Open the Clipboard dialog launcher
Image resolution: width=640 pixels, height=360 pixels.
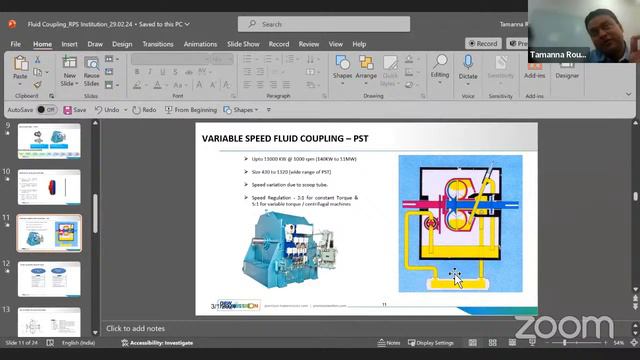tap(51, 96)
